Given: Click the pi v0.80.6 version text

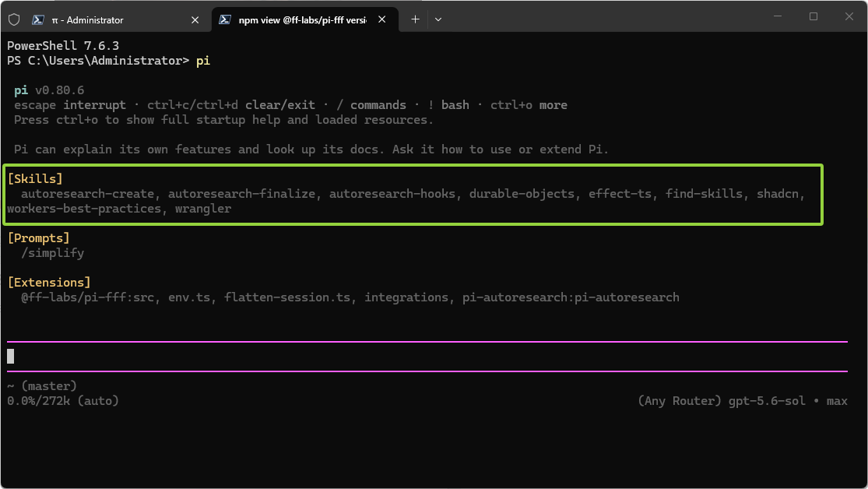Looking at the screenshot, I should pos(49,90).
